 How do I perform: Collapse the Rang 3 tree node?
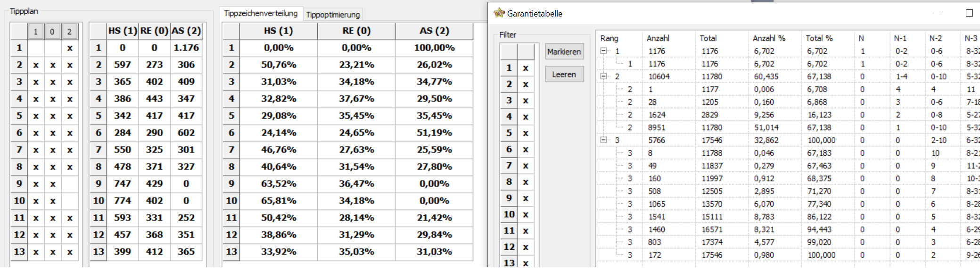click(x=603, y=140)
